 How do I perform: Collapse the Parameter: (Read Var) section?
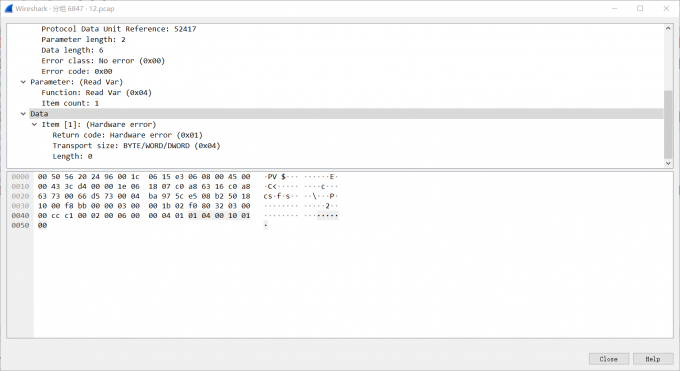23,82
